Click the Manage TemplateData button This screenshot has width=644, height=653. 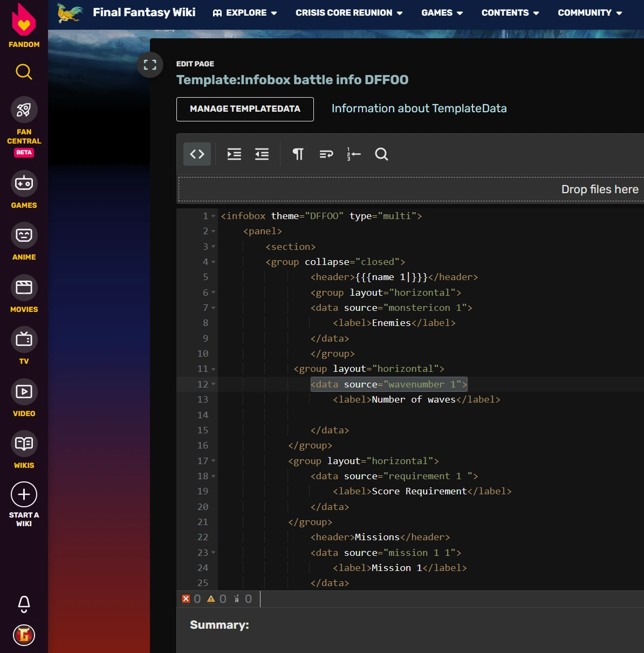(245, 109)
